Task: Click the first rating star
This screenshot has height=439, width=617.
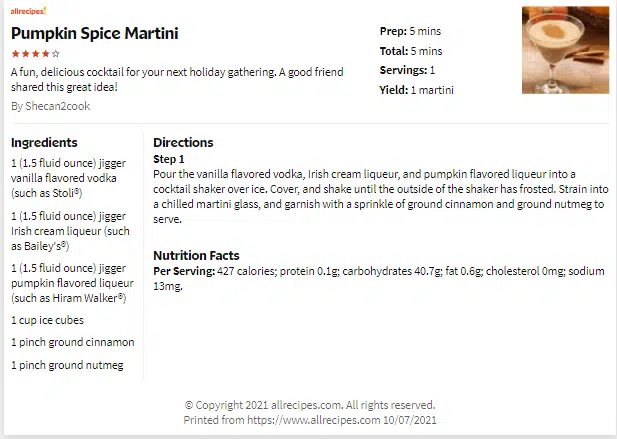Action: point(15,54)
